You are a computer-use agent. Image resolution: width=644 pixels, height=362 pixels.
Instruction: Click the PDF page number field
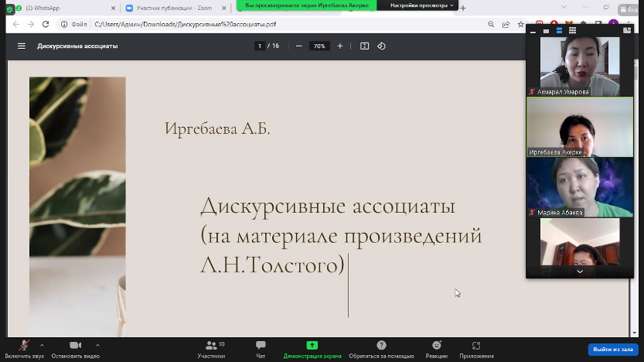point(261,46)
